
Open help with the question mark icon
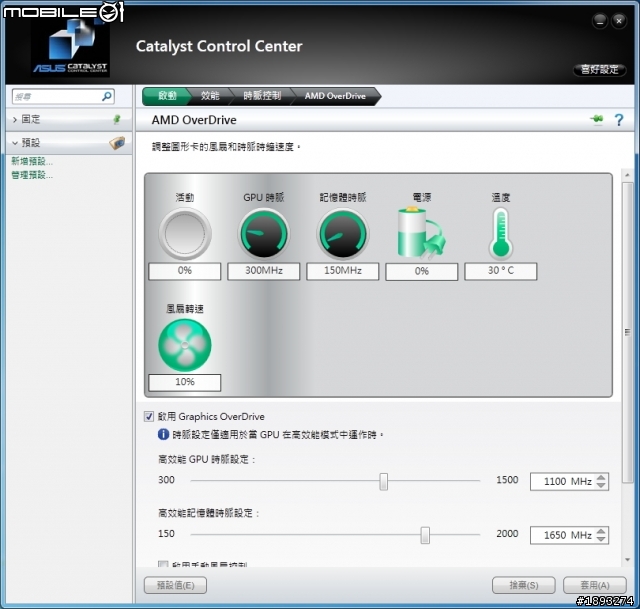pyautogui.click(x=619, y=120)
